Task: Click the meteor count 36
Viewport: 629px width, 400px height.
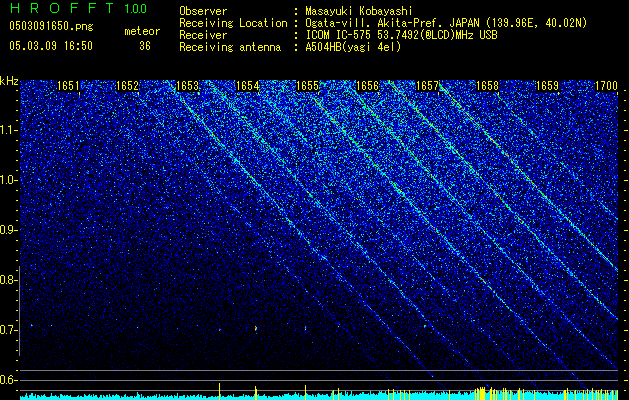Action: (145, 46)
